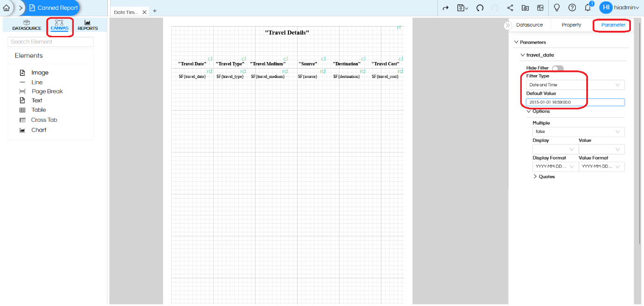Open the notifications bell
Image resolution: width=644 pixels, height=306 pixels.
point(588,7)
